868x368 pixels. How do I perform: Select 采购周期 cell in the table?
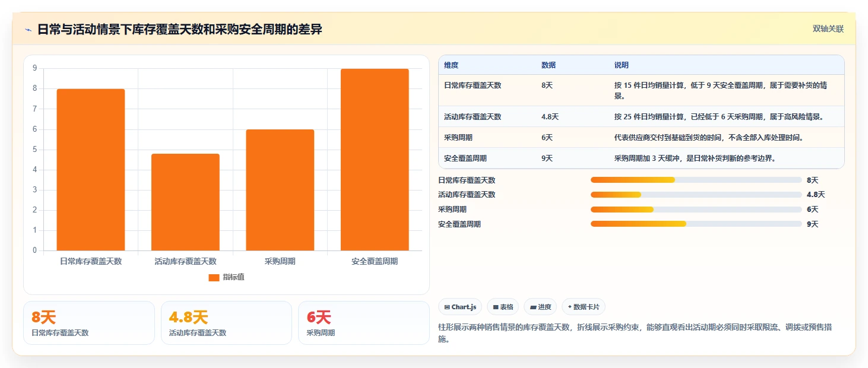tap(458, 138)
